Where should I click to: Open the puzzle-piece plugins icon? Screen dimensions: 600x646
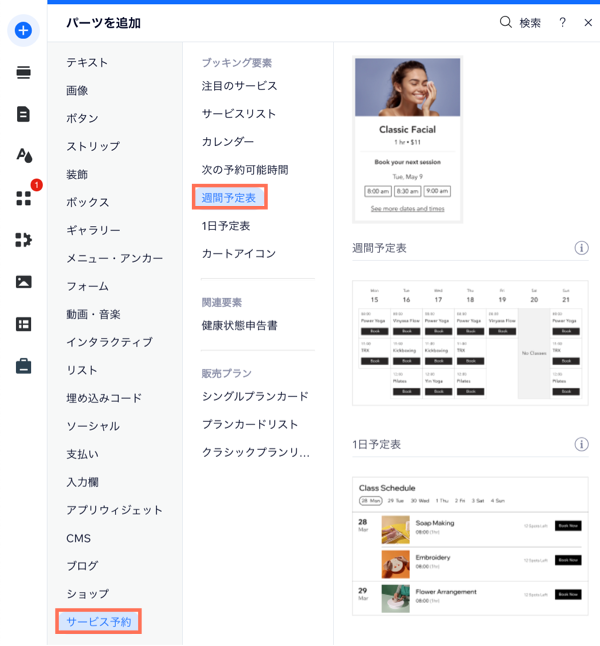pos(23,239)
